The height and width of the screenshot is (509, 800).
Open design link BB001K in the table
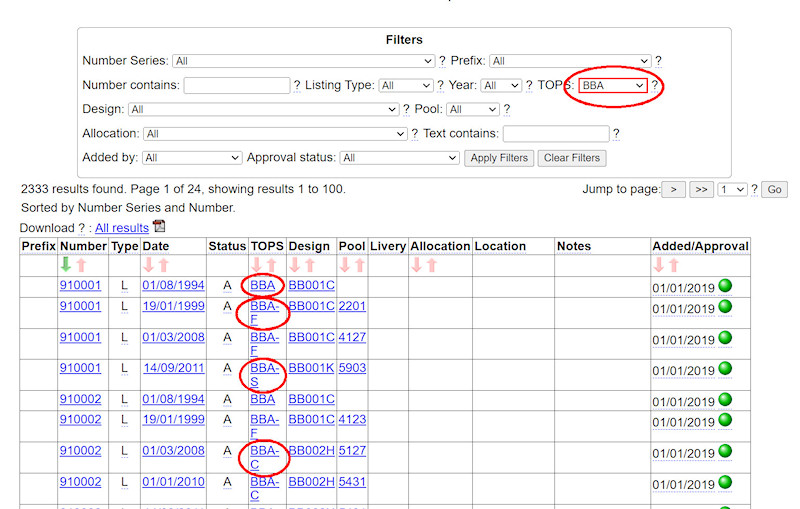click(311, 368)
